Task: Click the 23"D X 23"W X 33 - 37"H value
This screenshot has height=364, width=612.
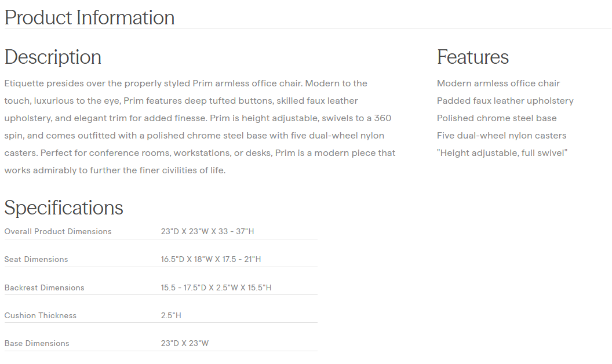Action: click(x=207, y=231)
